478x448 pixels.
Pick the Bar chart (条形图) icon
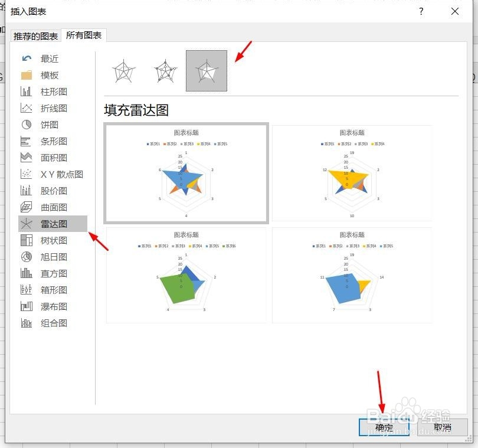pyautogui.click(x=25, y=141)
